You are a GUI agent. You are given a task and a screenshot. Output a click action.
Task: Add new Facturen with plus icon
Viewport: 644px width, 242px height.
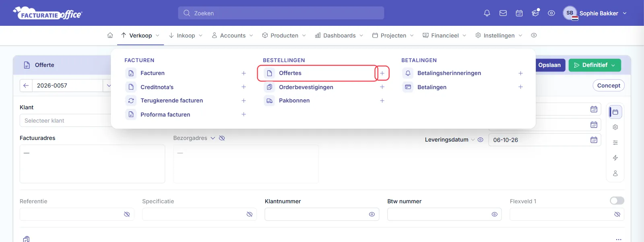coord(244,73)
